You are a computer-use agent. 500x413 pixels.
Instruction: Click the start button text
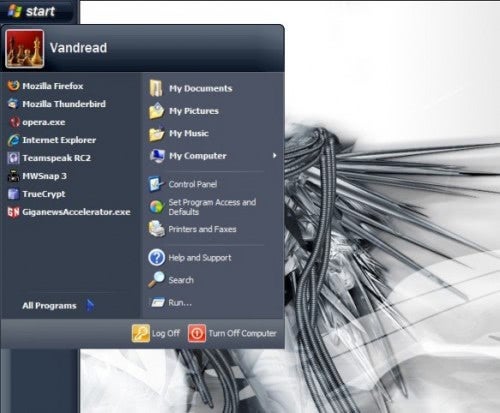click(x=40, y=11)
